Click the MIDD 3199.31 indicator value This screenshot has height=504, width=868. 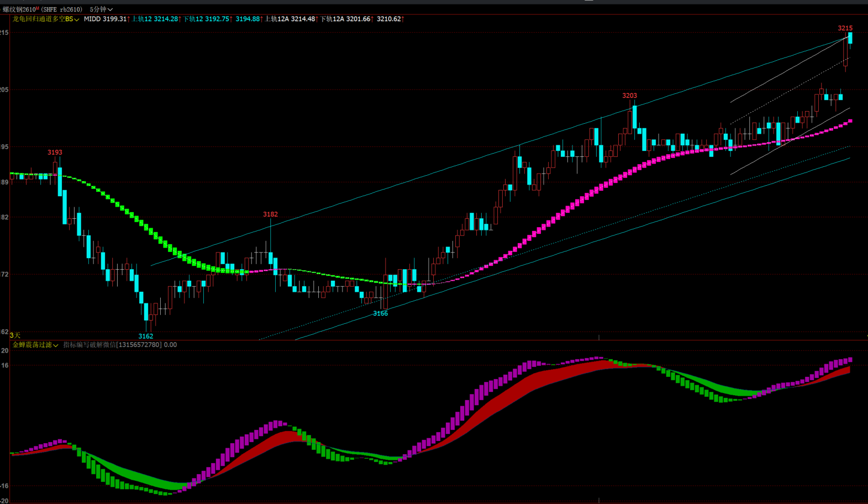[x=107, y=19]
